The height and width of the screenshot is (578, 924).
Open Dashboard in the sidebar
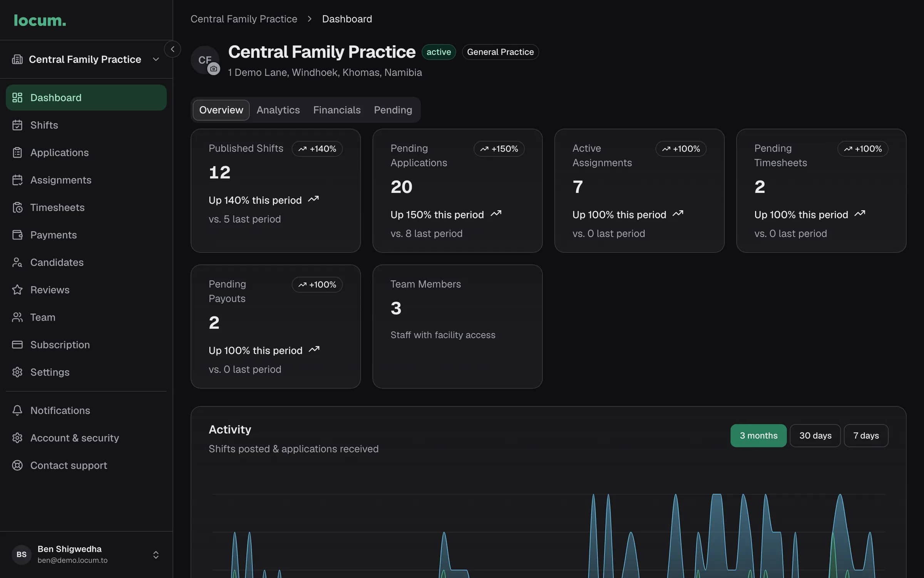coord(86,97)
